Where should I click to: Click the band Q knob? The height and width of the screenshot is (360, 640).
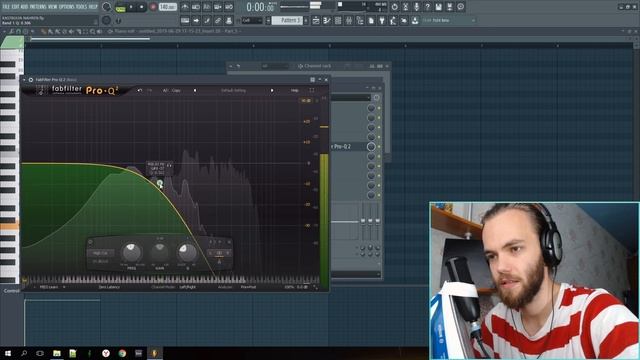[187, 253]
